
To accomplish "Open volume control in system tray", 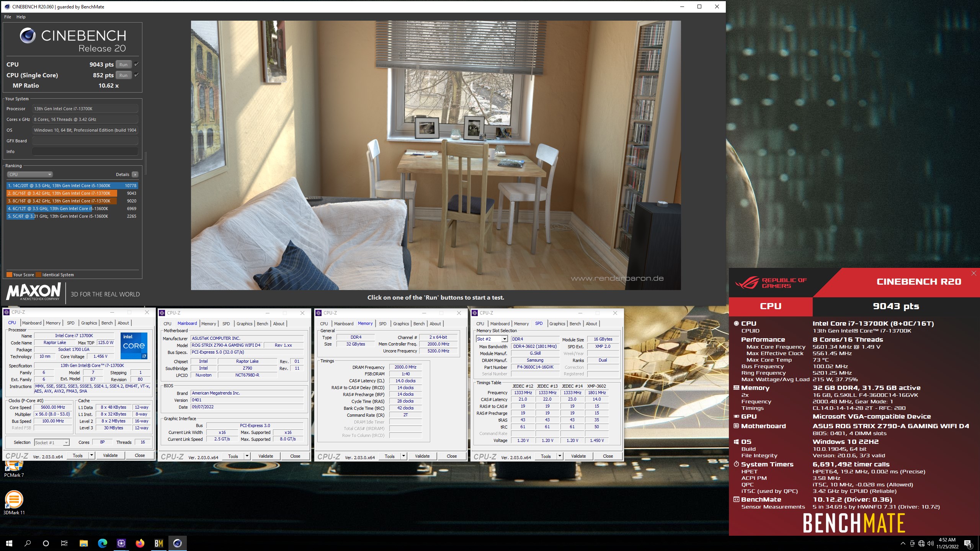I will coord(930,543).
